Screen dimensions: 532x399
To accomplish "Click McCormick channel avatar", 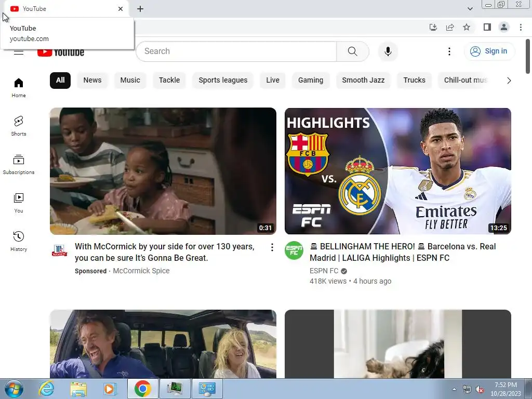I will coord(59,251).
